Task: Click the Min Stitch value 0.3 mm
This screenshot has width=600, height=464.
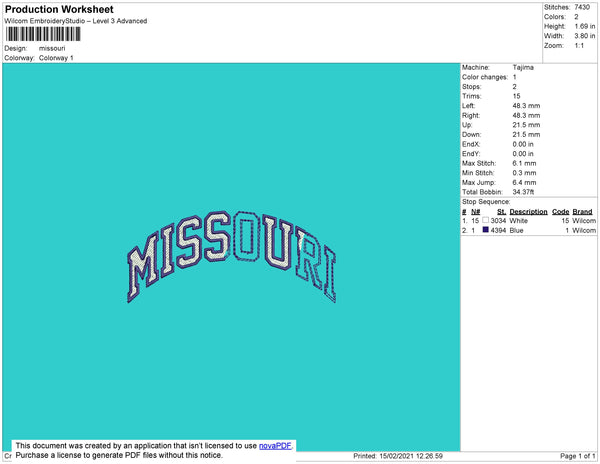Action: (524, 173)
